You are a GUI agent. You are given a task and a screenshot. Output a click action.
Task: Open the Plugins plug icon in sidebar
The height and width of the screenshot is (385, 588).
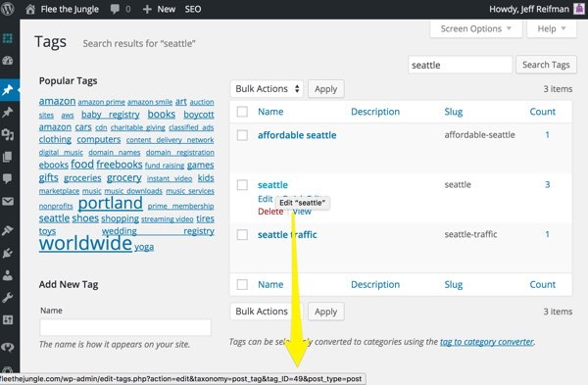point(8,253)
